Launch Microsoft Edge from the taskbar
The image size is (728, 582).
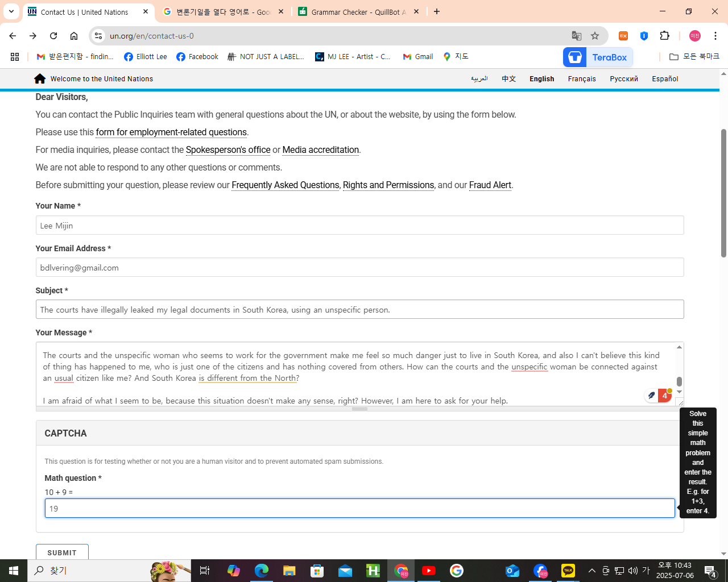tap(262, 571)
